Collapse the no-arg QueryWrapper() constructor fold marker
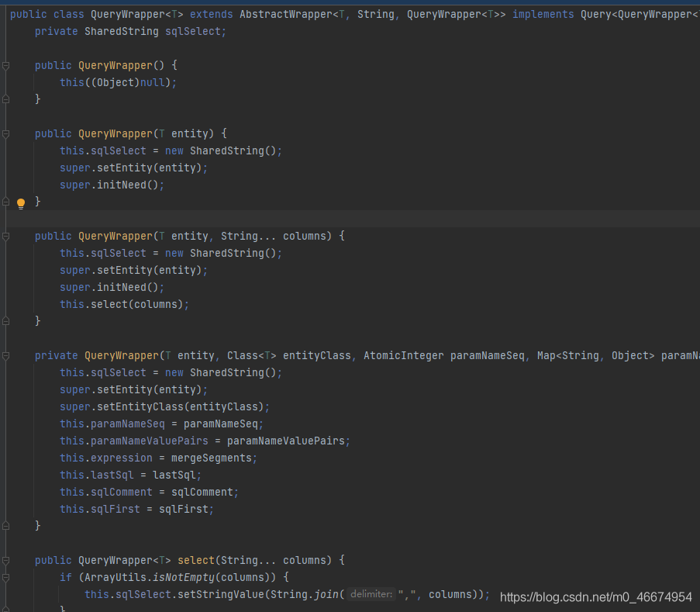The image size is (700, 612). [x=6, y=65]
